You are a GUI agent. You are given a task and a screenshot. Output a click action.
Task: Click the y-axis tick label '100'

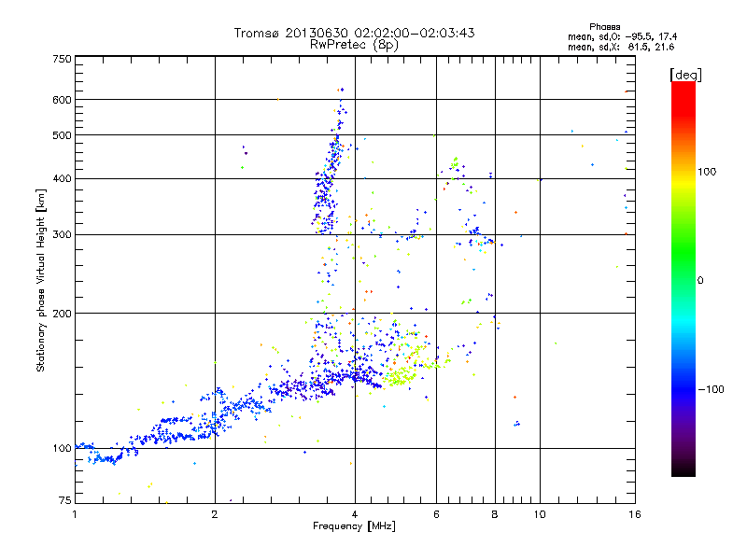click(x=63, y=449)
